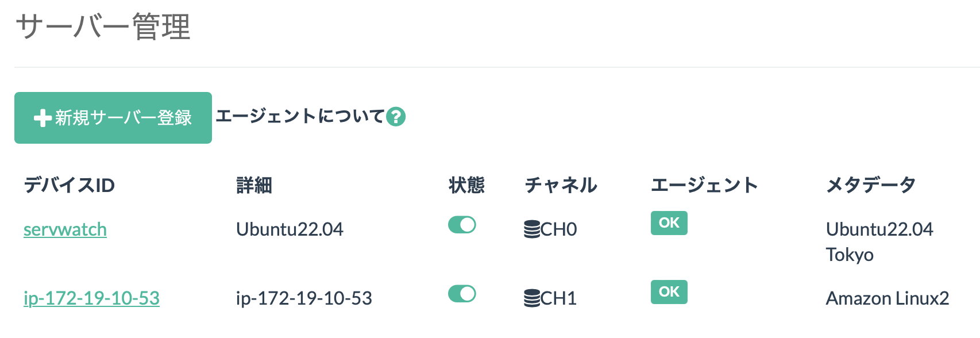Click the OK agent badge for servwatch
The width and height of the screenshot is (980, 338).
click(x=669, y=223)
